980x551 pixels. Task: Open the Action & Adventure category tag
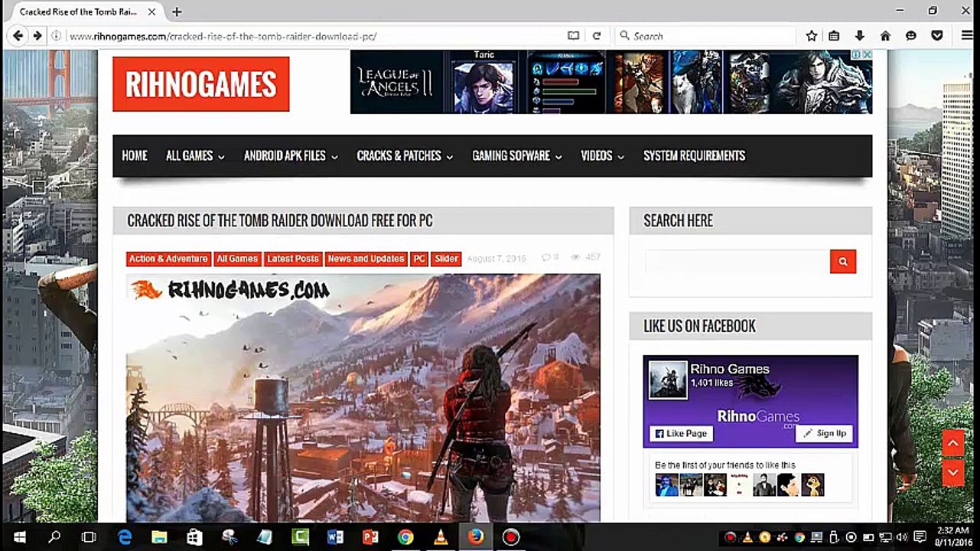click(x=168, y=259)
